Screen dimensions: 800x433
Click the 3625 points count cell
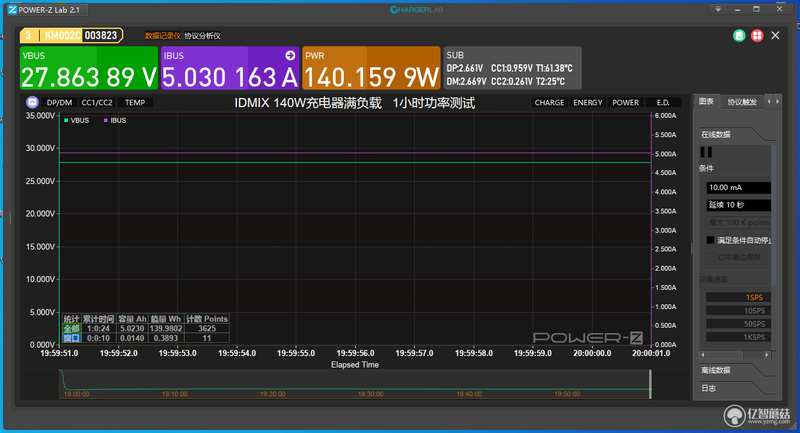(207, 328)
